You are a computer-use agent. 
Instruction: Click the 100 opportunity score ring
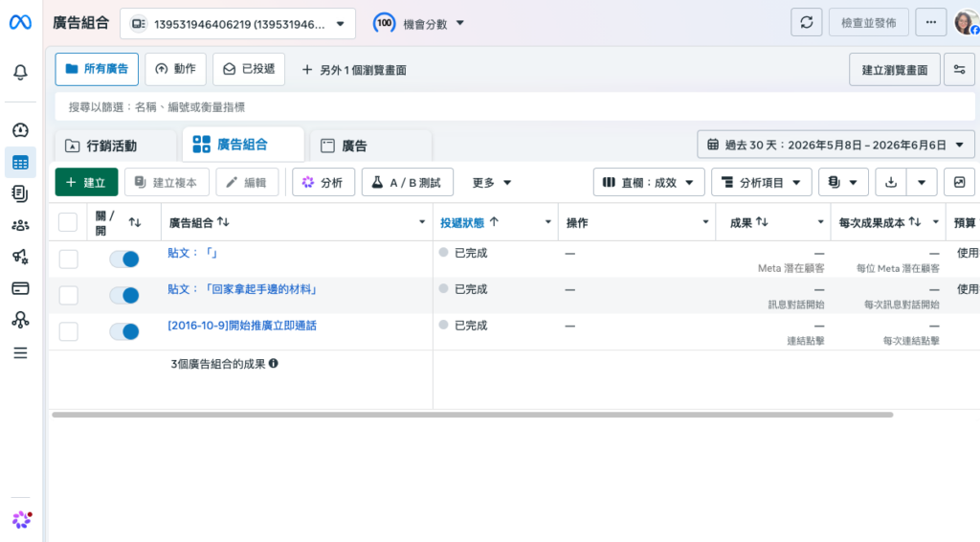click(385, 23)
